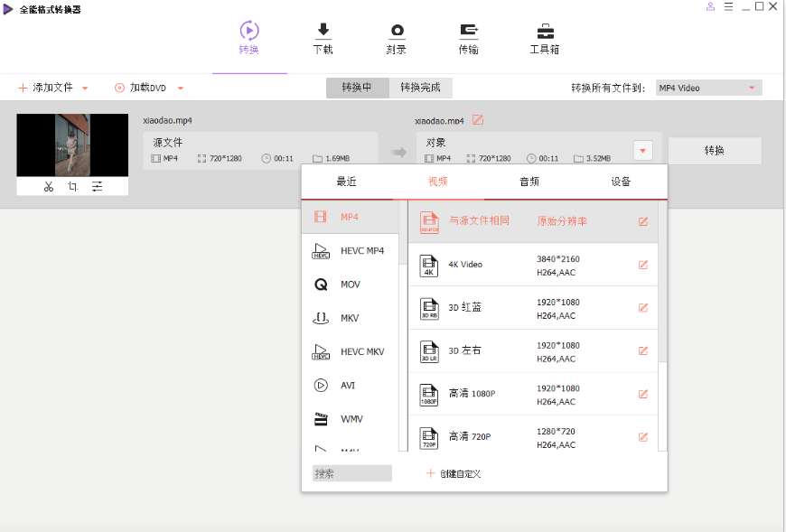Open the MP4 Video output format dropdown
Viewport: 786px width, 532px height.
click(x=708, y=88)
